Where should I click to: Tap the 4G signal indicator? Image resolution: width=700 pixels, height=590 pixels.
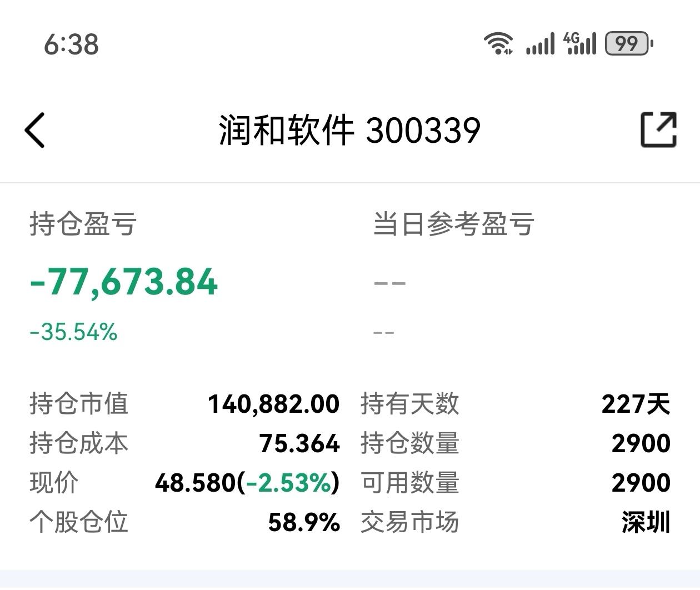click(579, 43)
